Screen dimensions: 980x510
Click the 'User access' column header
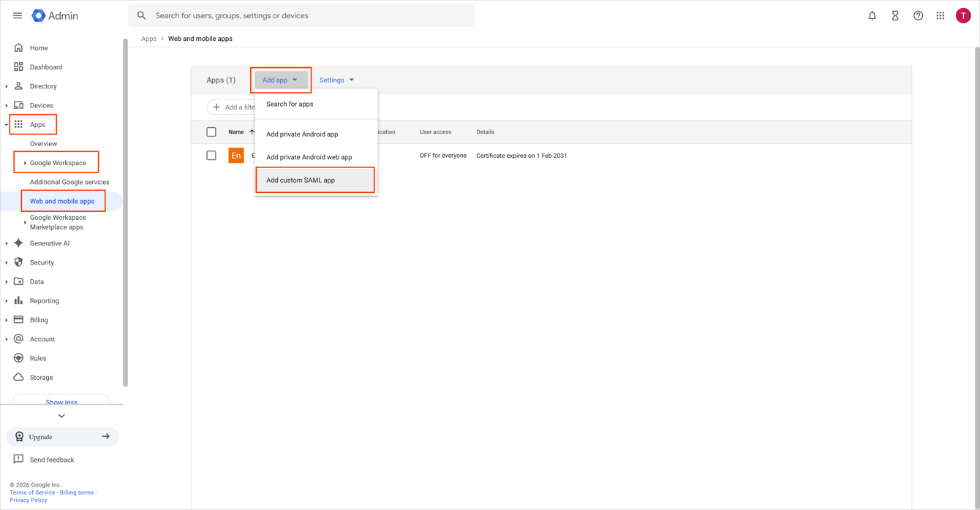pyautogui.click(x=435, y=132)
